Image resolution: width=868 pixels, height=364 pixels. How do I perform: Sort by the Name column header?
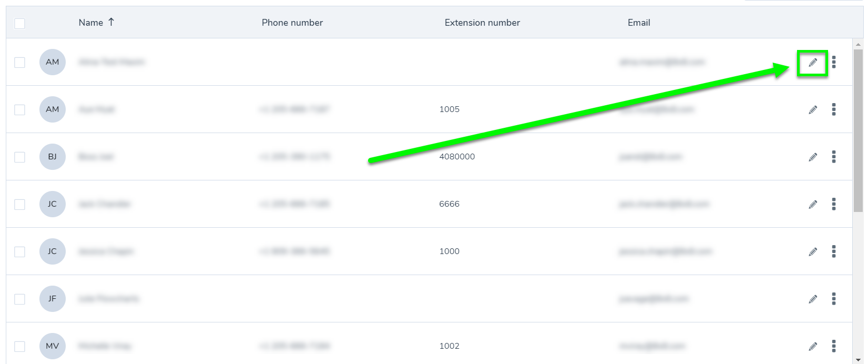coord(91,23)
